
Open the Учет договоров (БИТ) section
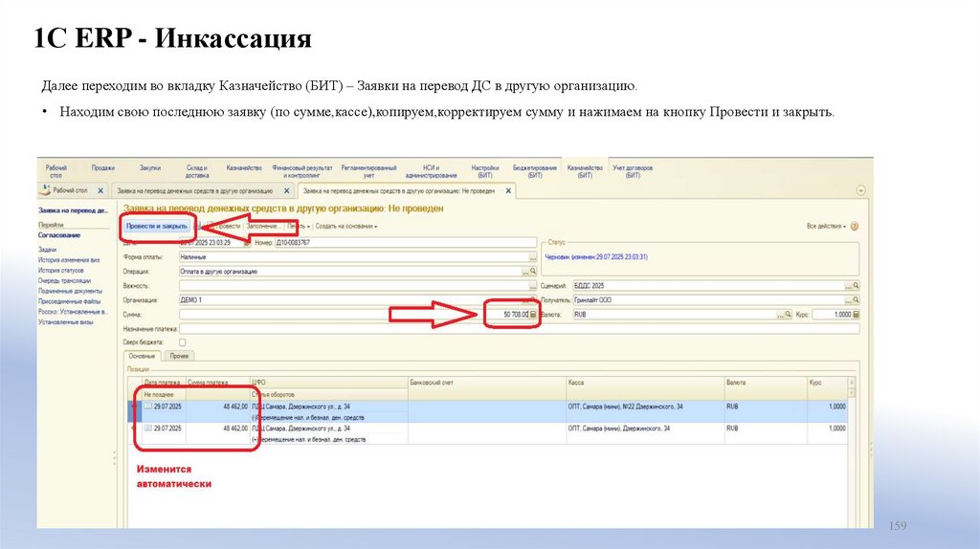pos(633,172)
